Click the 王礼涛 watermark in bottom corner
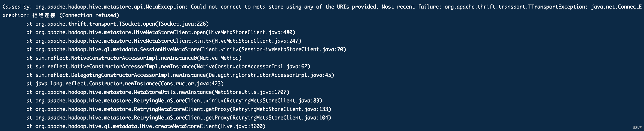 click(x=637, y=128)
